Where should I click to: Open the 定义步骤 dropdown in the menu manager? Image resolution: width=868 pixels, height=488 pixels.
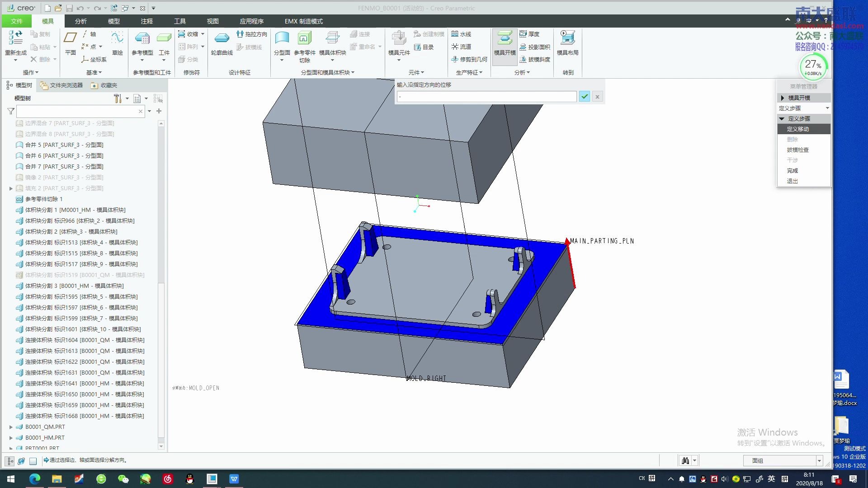[827, 108]
